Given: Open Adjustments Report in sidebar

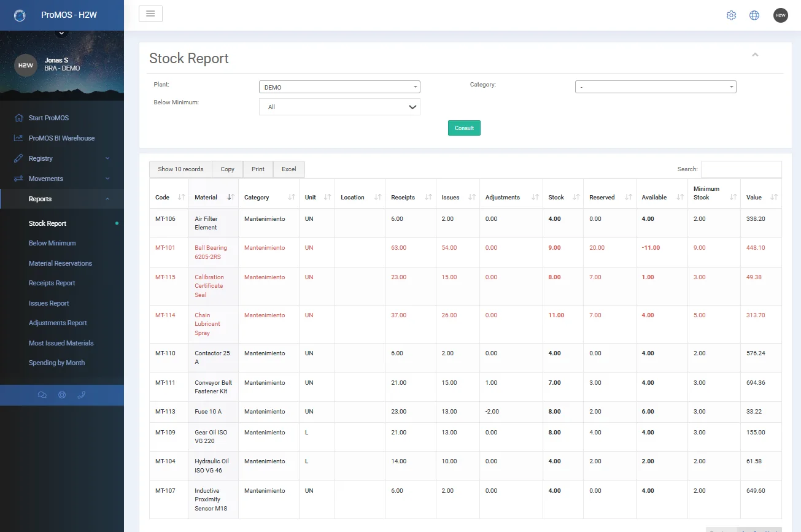Looking at the screenshot, I should pos(58,323).
